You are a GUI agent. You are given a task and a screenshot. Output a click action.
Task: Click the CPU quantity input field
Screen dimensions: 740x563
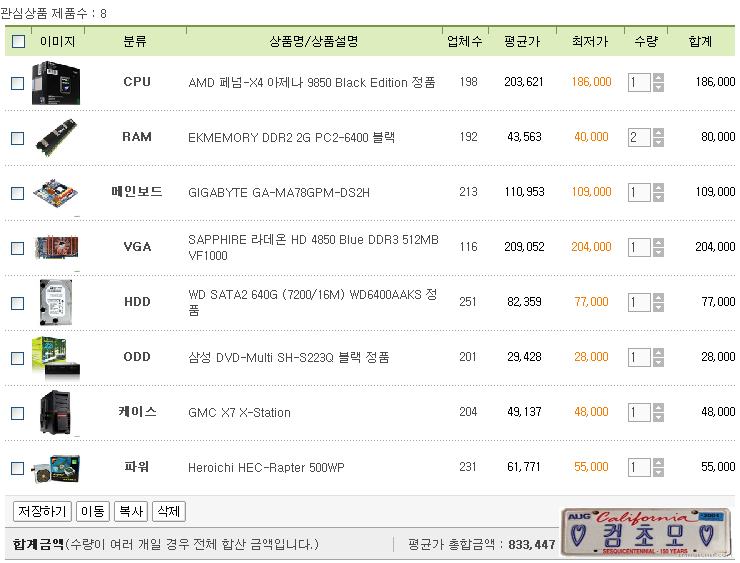[639, 83]
